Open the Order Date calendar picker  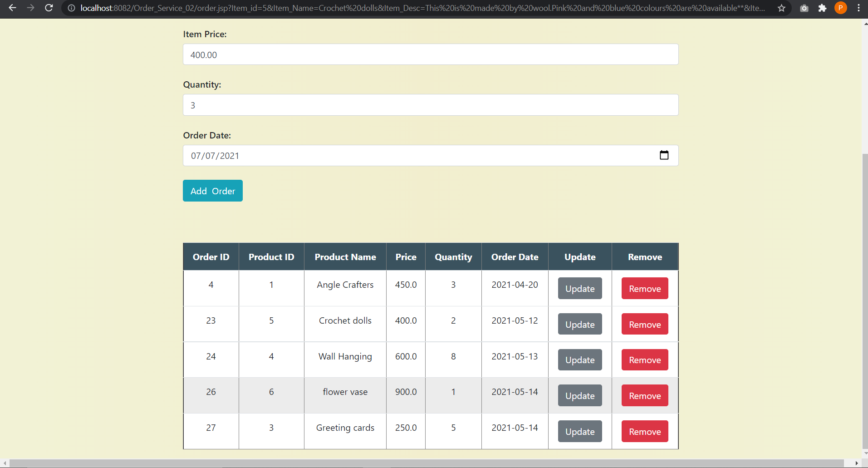point(664,155)
